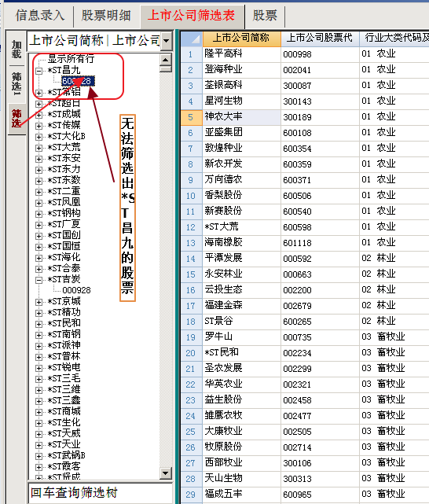Open the 上市公司简称 combo box dropdown arrow
The width and height of the screenshot is (429, 504).
(167, 41)
